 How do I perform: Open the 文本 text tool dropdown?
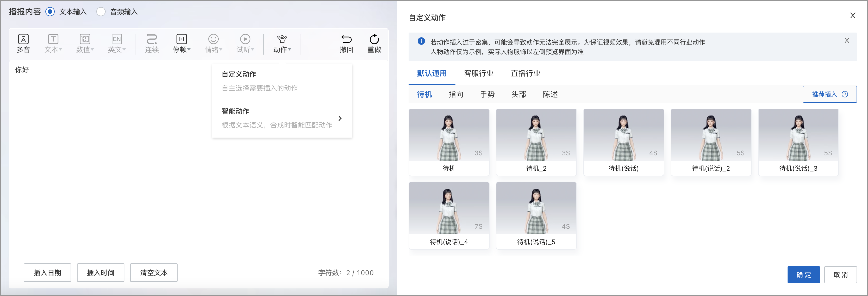[x=53, y=44]
